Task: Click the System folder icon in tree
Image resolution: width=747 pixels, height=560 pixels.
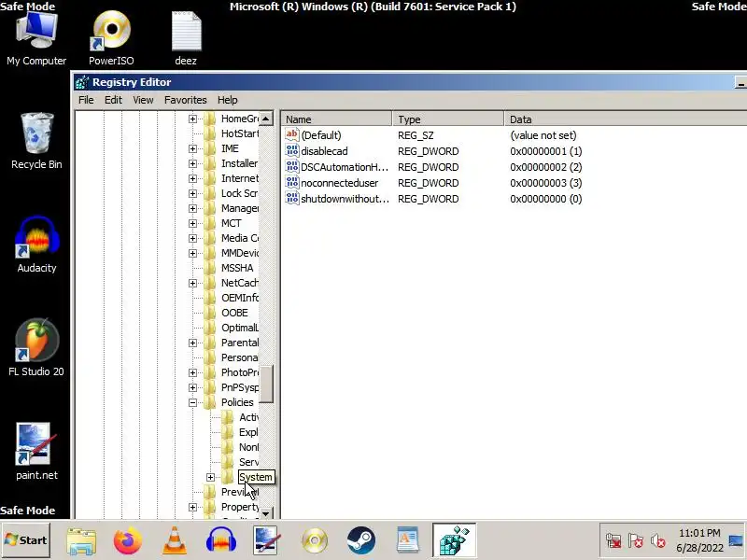Action: pos(228,477)
